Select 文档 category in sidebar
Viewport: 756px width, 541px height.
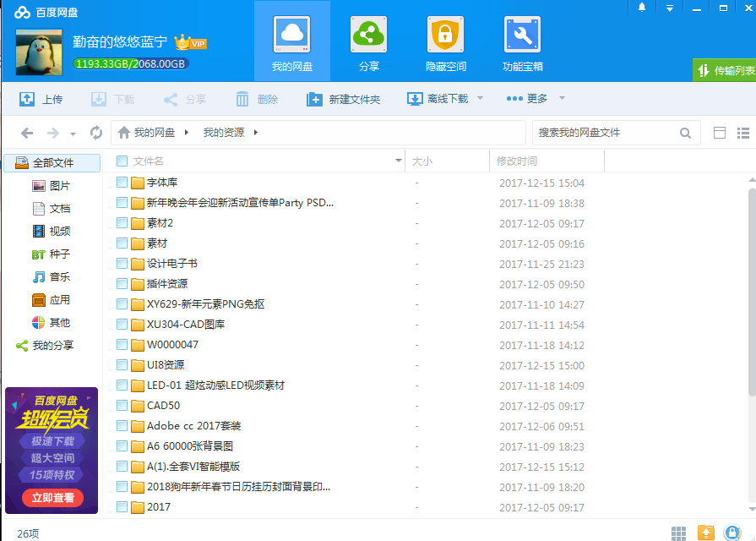52,209
